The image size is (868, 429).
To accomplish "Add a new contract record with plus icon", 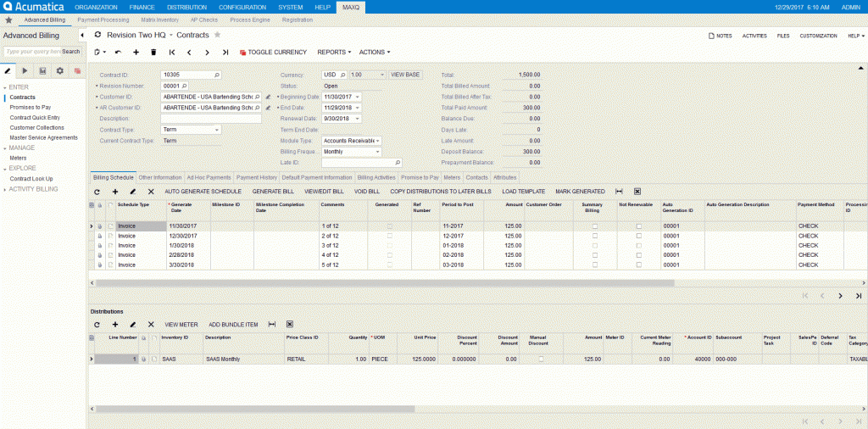I will (136, 52).
